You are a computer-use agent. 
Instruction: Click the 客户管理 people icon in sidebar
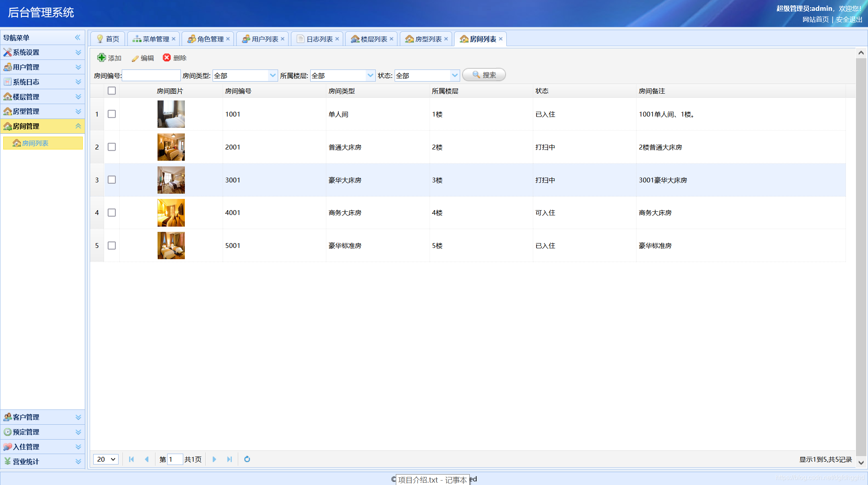point(8,417)
